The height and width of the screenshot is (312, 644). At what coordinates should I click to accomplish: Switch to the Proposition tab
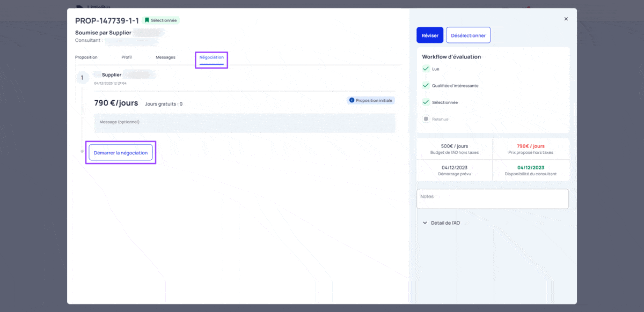click(86, 57)
